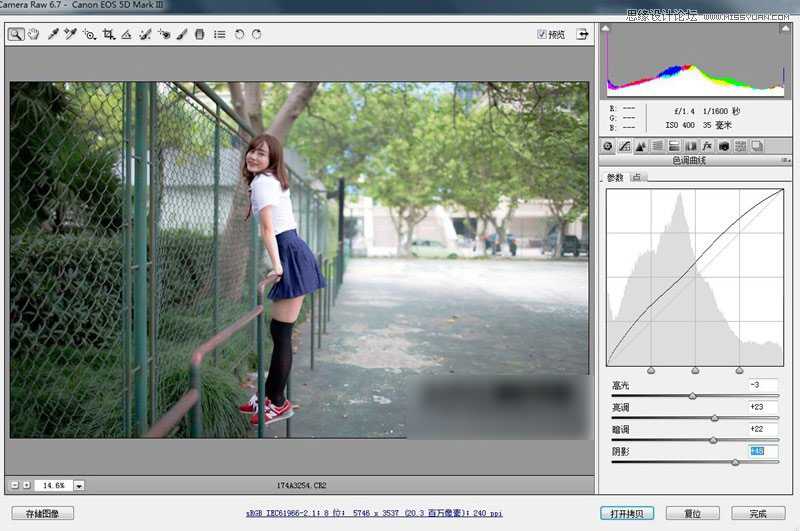This screenshot has width=800, height=531.
Task: Click the RGB histogram display
Action: pos(695,60)
